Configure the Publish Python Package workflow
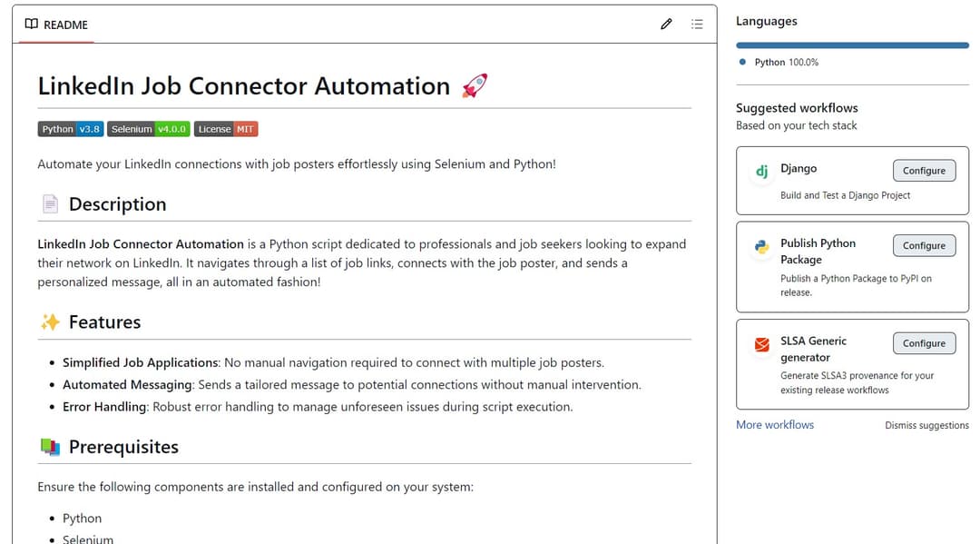 (924, 246)
